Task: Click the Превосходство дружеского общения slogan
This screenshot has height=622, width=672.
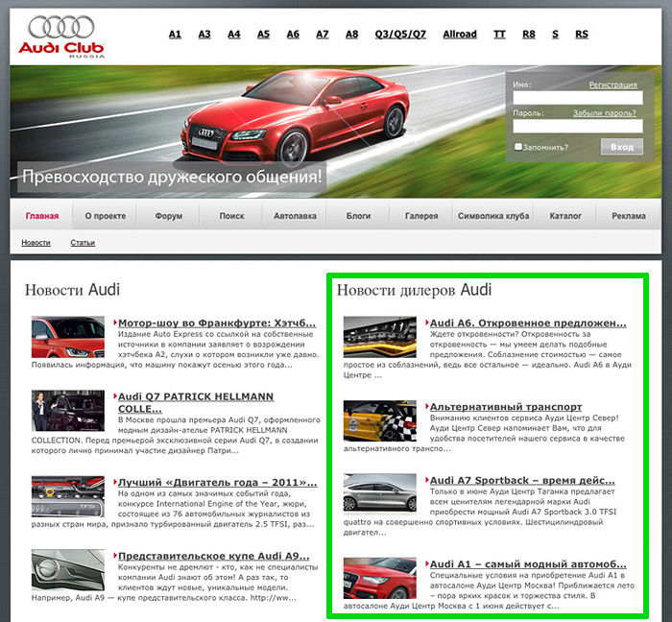Action: (x=172, y=177)
